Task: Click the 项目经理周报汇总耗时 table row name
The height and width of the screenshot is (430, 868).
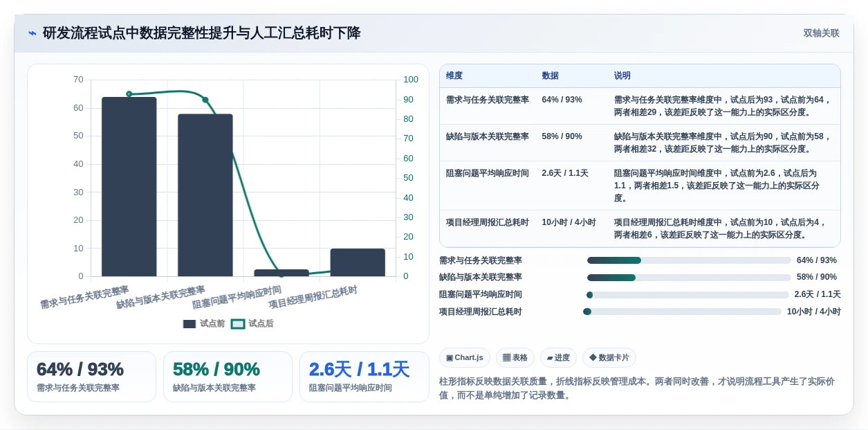Action: tap(488, 222)
